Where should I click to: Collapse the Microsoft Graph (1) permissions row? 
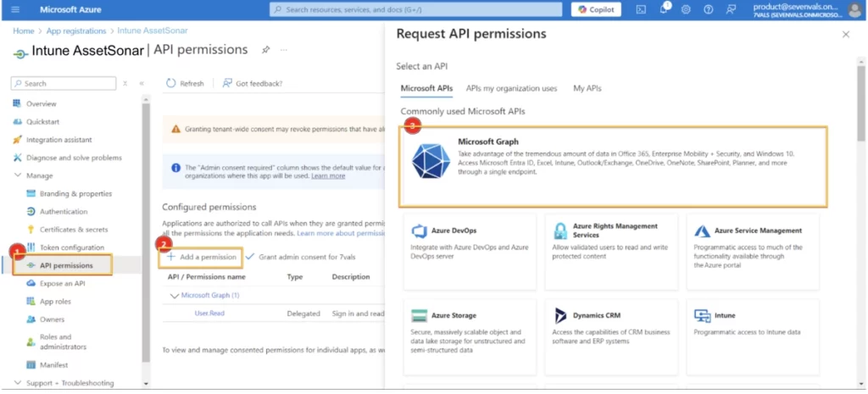pyautogui.click(x=175, y=296)
